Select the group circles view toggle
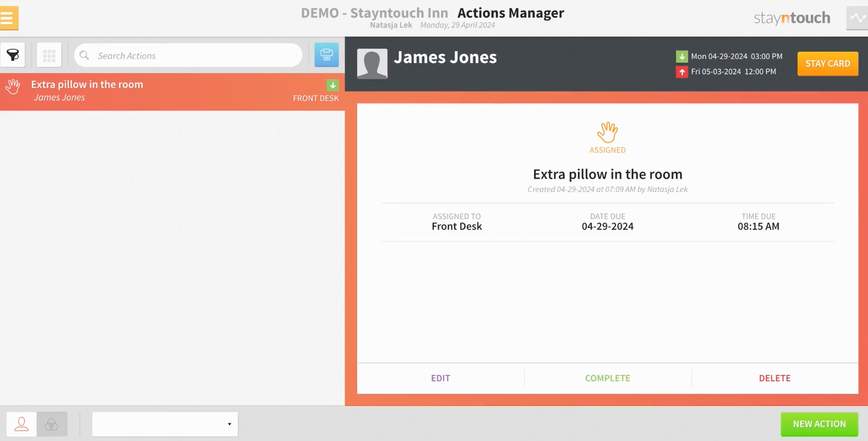 tap(52, 424)
